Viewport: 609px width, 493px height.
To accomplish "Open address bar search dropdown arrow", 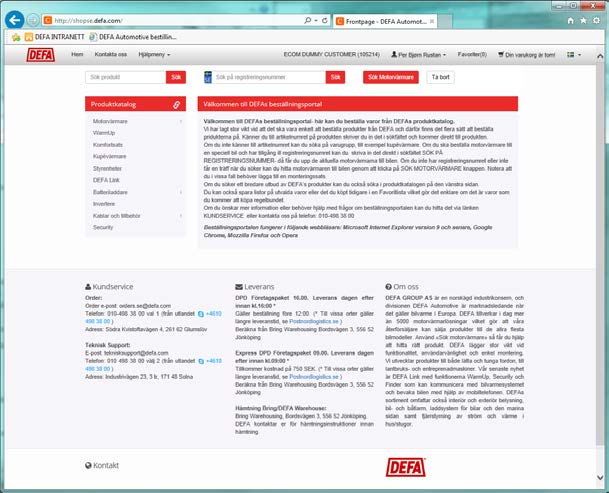I will [316, 20].
